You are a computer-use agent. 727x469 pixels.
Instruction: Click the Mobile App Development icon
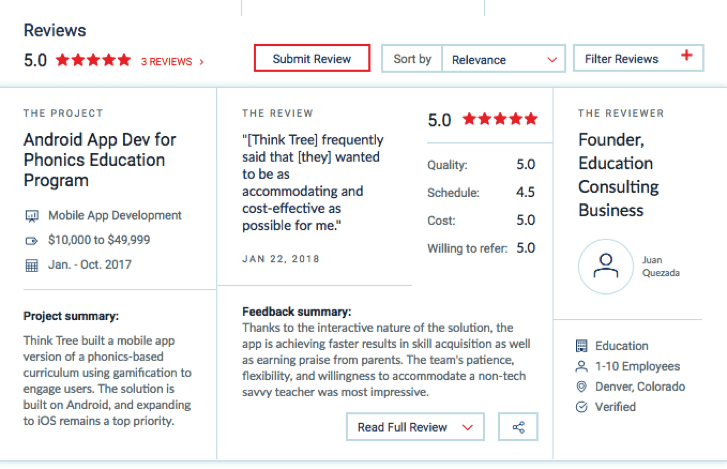coord(31,215)
